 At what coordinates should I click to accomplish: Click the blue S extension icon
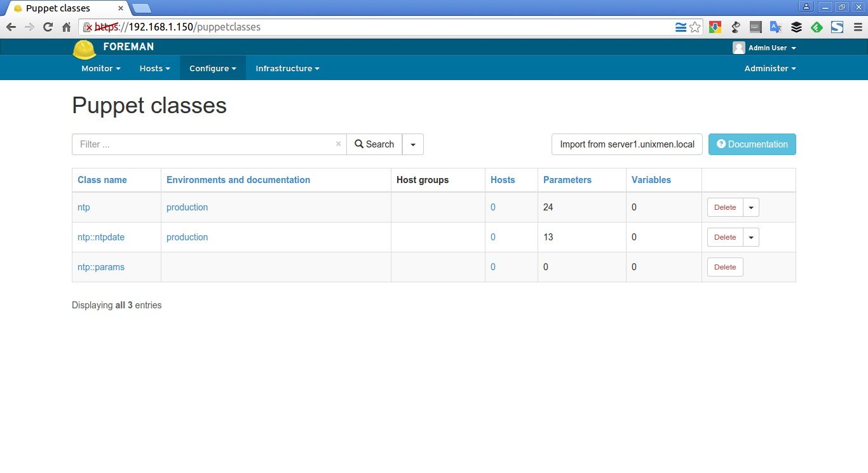pos(837,27)
